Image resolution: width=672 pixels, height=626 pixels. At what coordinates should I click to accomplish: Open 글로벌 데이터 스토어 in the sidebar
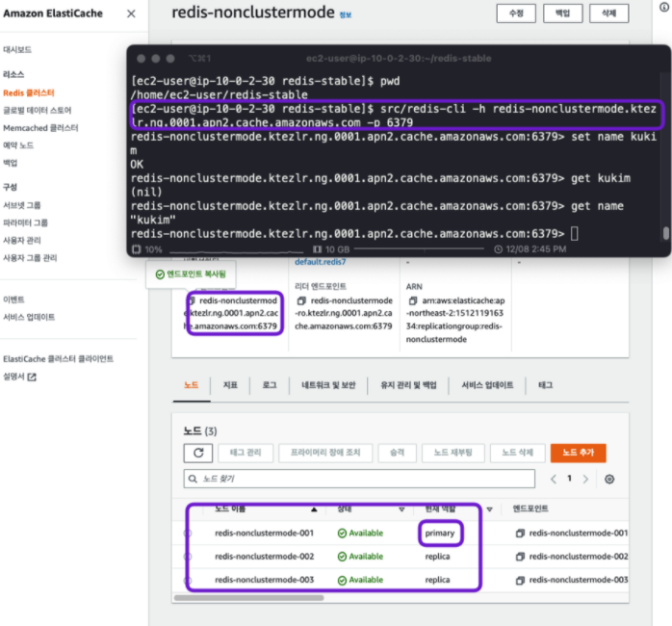(x=38, y=111)
